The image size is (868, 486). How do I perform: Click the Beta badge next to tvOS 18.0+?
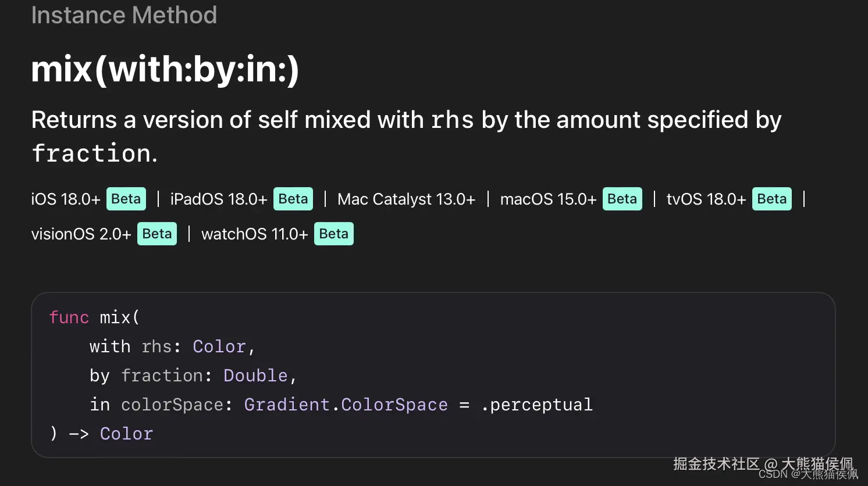tap(771, 199)
